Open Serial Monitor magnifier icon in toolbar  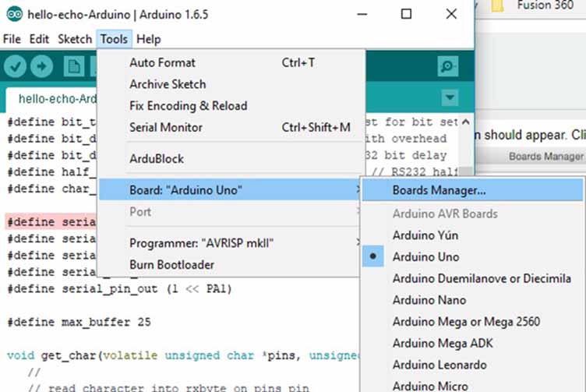point(448,66)
